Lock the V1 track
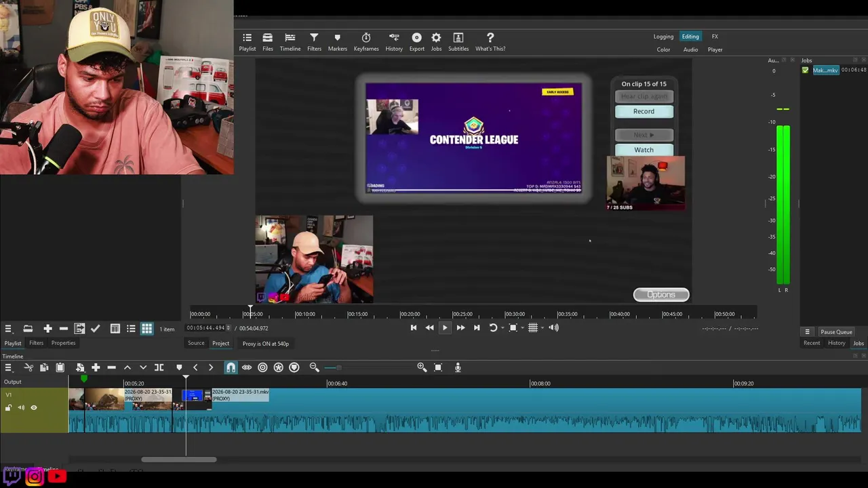Viewport: 868px width, 488px height. (8, 408)
